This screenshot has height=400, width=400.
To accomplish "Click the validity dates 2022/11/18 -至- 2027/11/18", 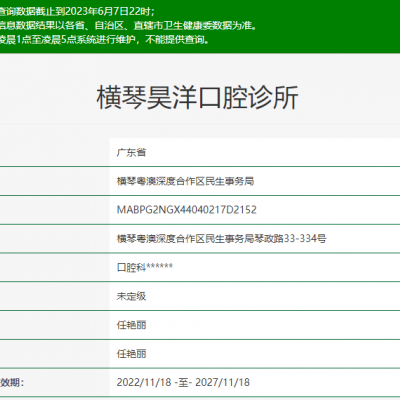I will [x=183, y=382].
